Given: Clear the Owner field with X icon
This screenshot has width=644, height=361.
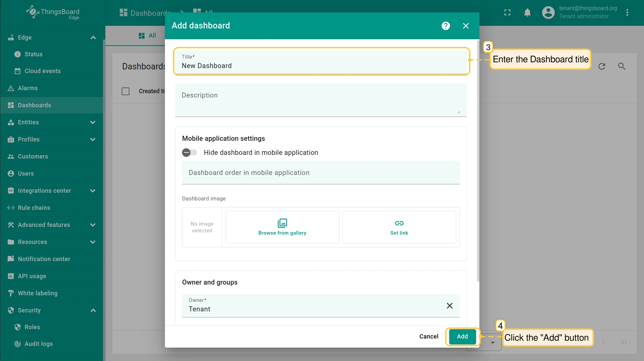Looking at the screenshot, I should [450, 306].
